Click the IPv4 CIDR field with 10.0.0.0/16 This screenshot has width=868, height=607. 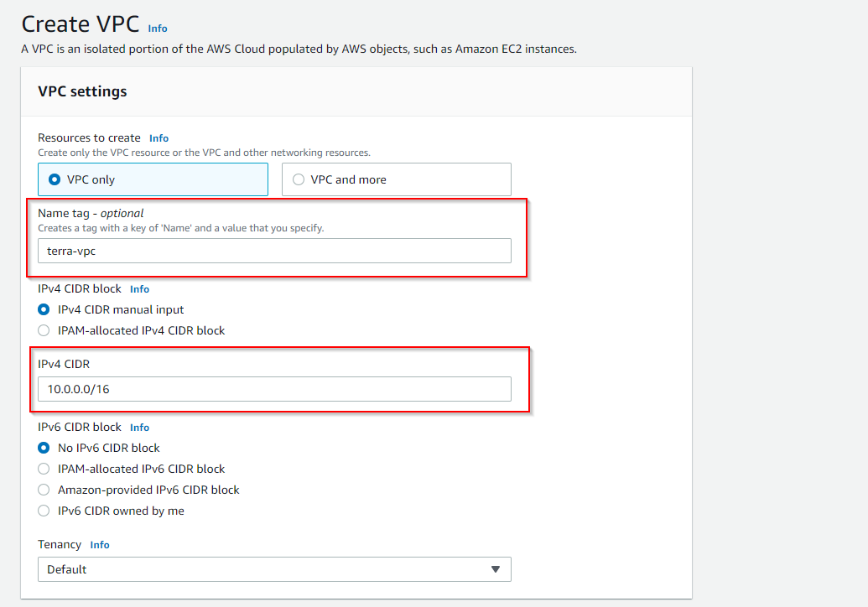pyautogui.click(x=274, y=389)
